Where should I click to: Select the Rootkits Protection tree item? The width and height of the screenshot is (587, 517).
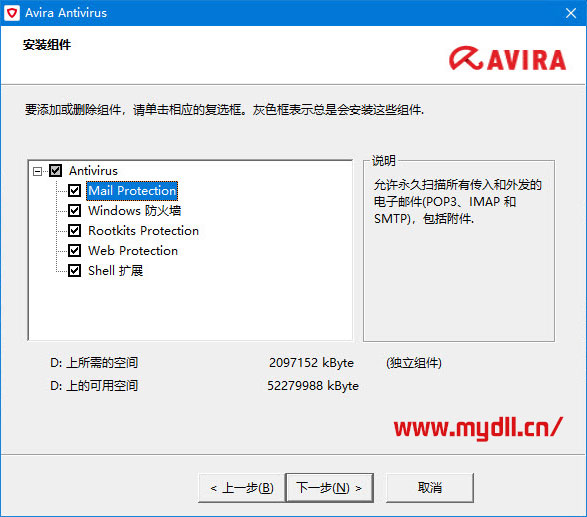point(143,231)
